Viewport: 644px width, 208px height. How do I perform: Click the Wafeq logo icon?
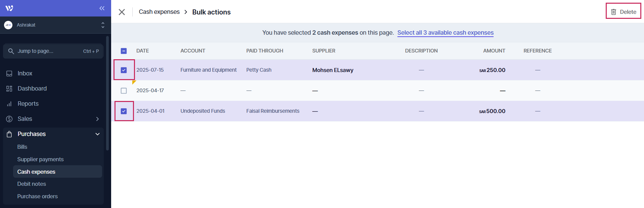coord(9,8)
